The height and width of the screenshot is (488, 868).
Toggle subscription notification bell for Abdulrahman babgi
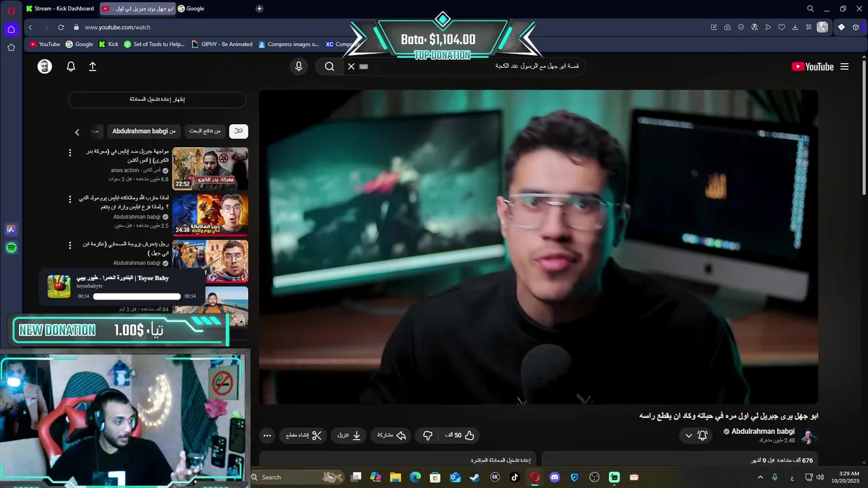coord(696,435)
